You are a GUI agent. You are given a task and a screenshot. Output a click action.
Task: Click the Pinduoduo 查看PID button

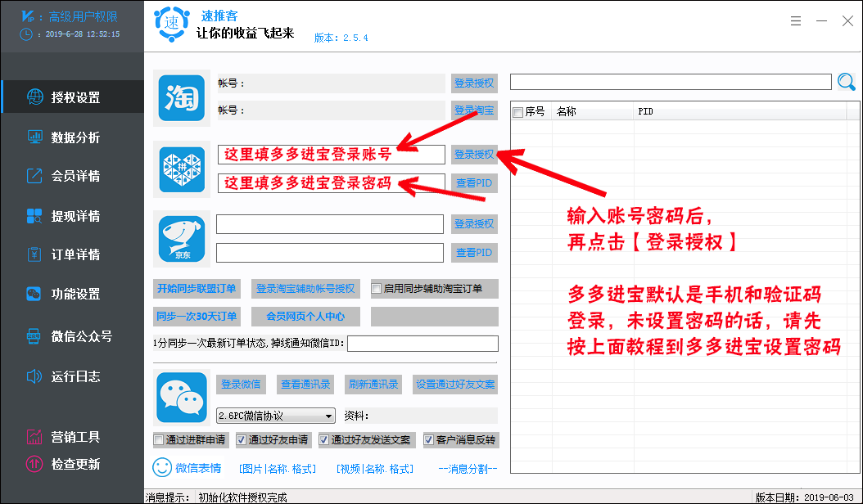(x=474, y=183)
